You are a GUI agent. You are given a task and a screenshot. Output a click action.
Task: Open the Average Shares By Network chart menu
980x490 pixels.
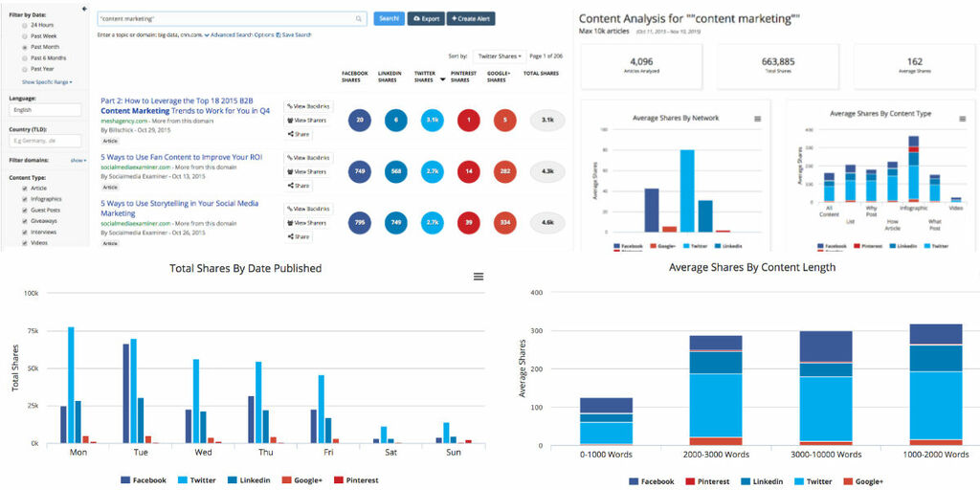(x=757, y=119)
